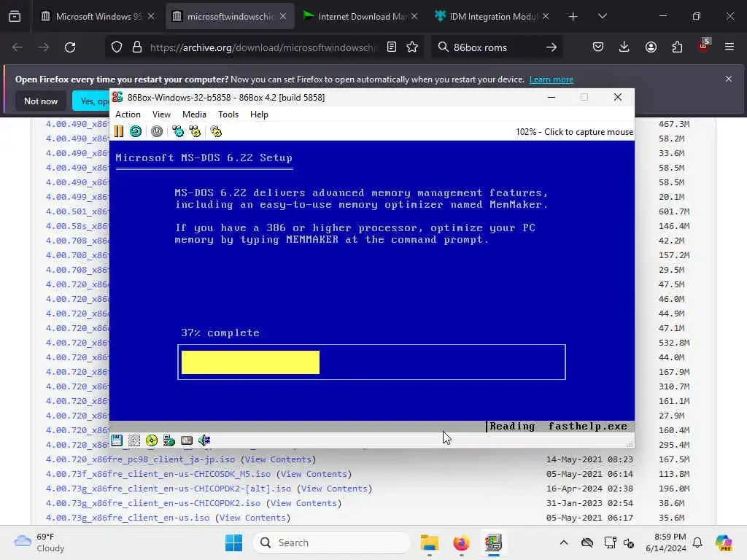Click the hard disk status icon in 86Box

[x=187, y=440]
